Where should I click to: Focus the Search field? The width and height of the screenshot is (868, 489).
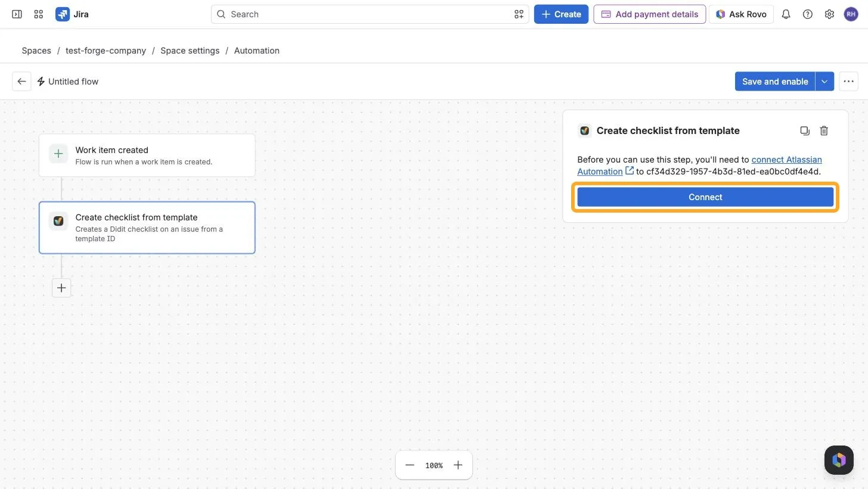(370, 14)
